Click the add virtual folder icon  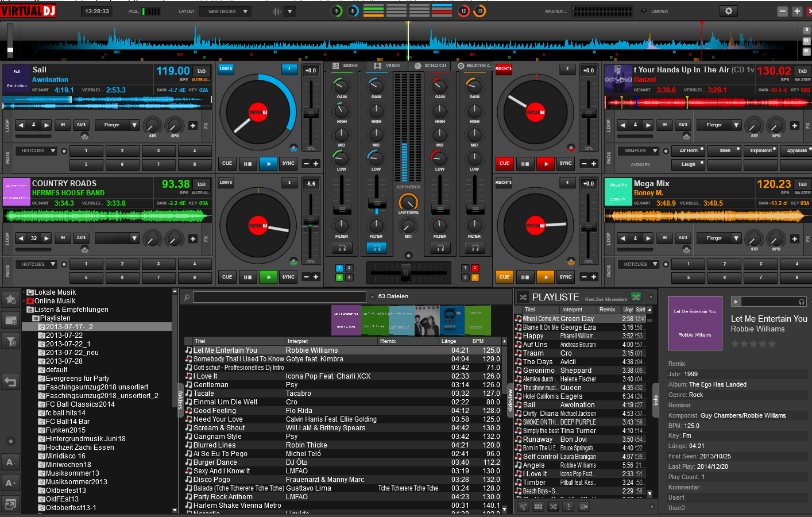(x=10, y=320)
